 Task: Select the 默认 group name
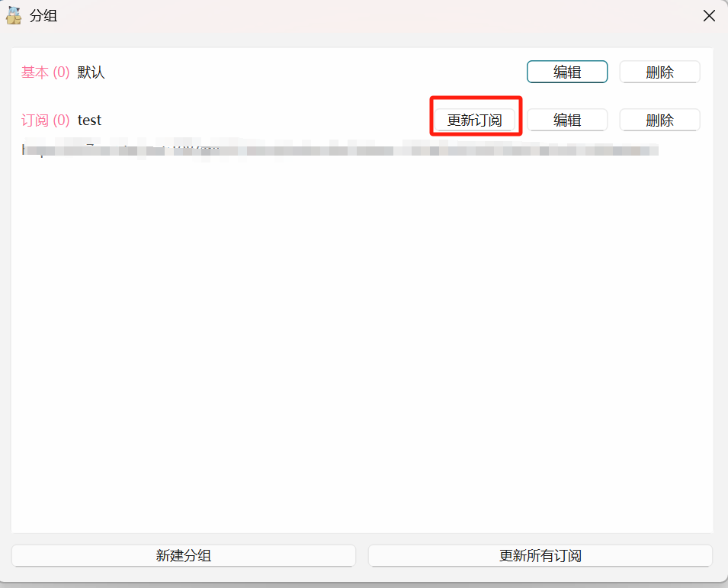[91, 72]
